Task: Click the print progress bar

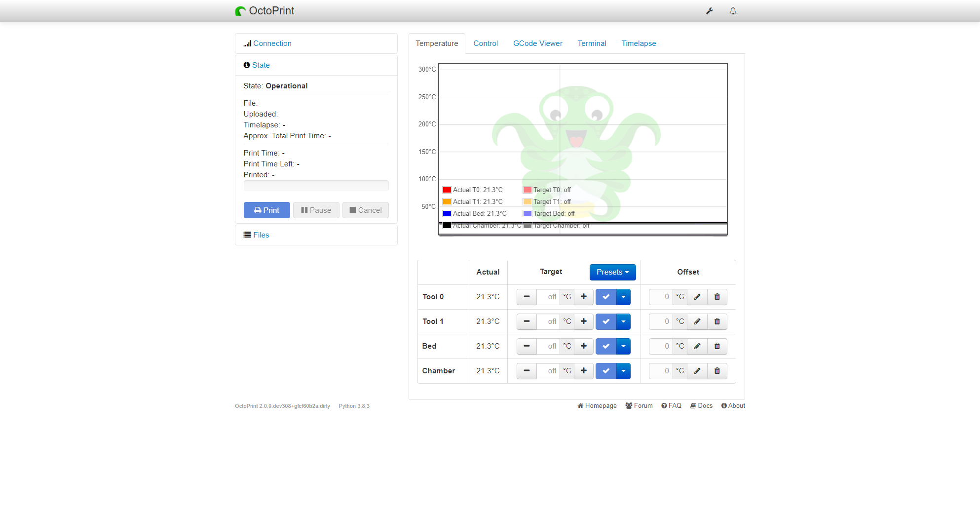Action: (x=316, y=186)
